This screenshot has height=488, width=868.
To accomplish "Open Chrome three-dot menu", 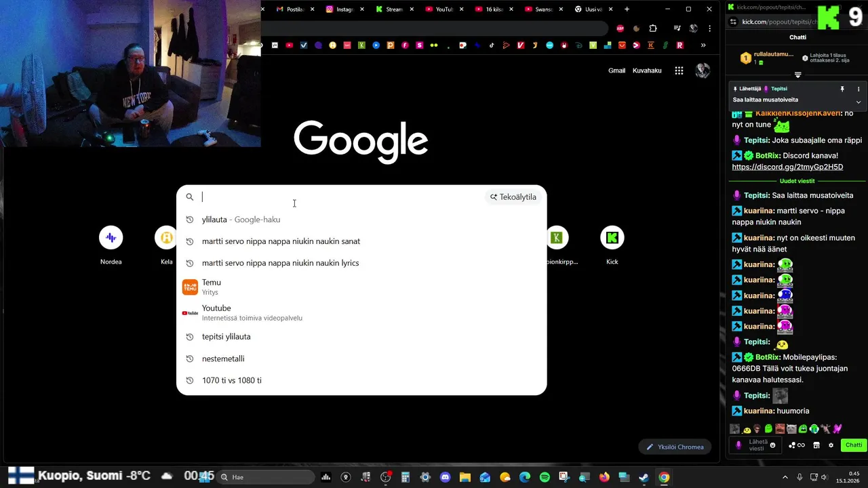I will pyautogui.click(x=709, y=28).
